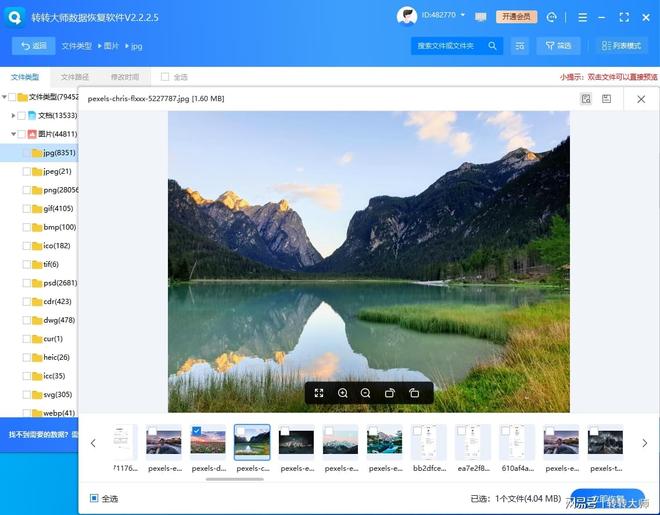Viewport: 660px width, 515px height.
Task: Uncheck the pexels-d... thumbnail checkbox
Action: coord(196,431)
